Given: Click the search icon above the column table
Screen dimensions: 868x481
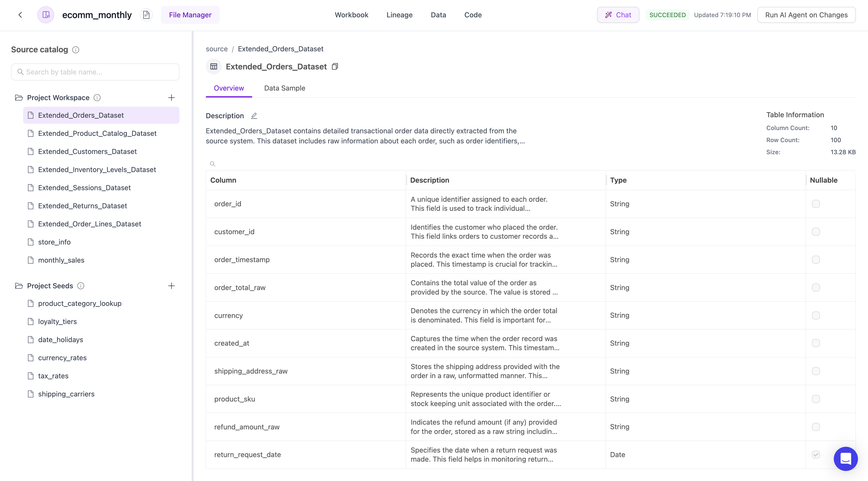Looking at the screenshot, I should 213,164.
